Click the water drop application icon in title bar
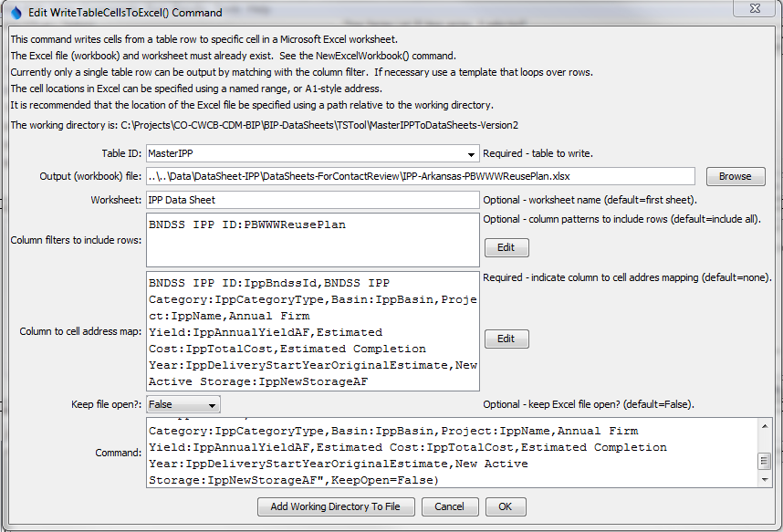This screenshot has height=532, width=783. (x=16, y=13)
